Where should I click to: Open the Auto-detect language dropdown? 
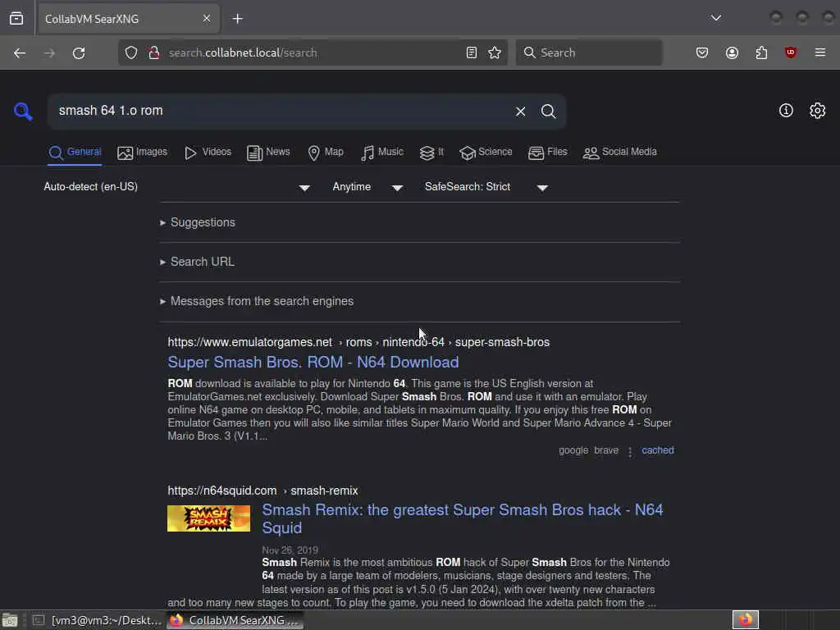click(177, 187)
